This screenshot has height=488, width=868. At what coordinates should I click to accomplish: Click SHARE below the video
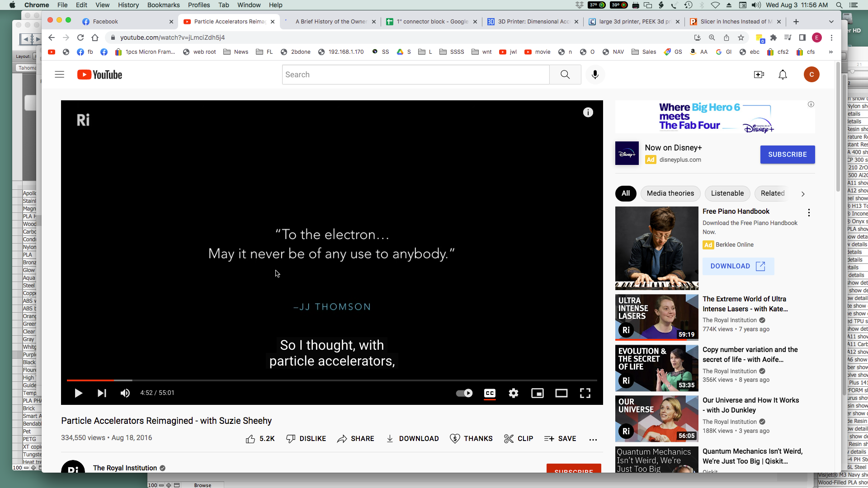[x=355, y=439]
